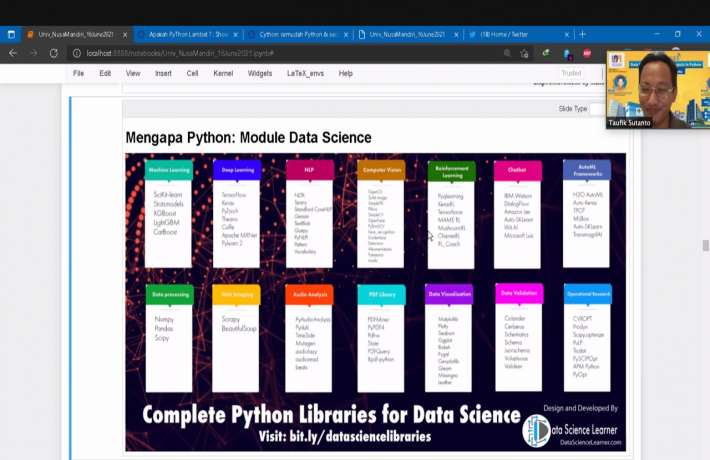Click the 'Machine Learning' card header
Viewport: 710px width, 460px height.
(x=169, y=170)
